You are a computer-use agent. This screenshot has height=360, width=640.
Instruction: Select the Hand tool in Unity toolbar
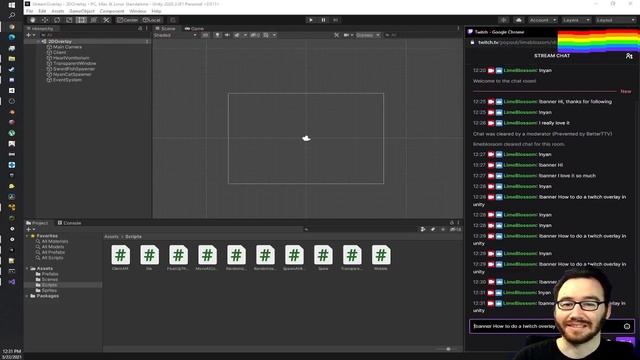(33, 20)
